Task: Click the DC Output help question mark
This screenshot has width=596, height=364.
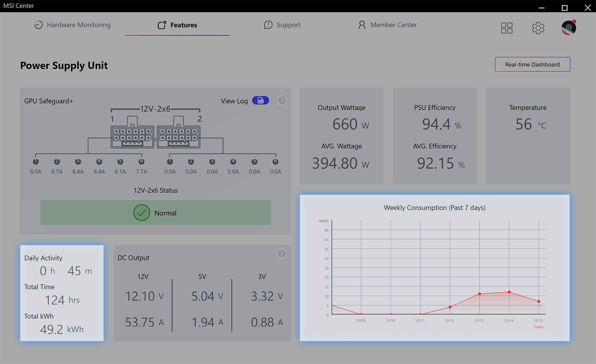Action: click(282, 253)
